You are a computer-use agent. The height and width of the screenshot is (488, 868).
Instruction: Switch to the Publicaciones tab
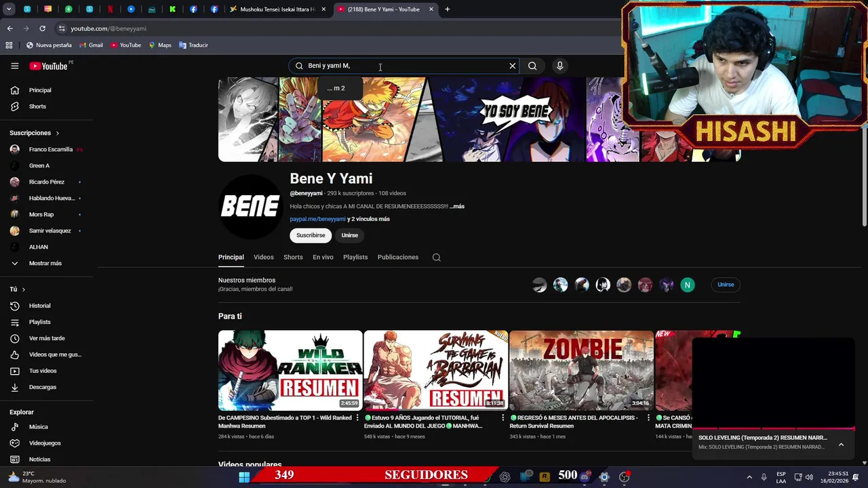click(x=398, y=258)
